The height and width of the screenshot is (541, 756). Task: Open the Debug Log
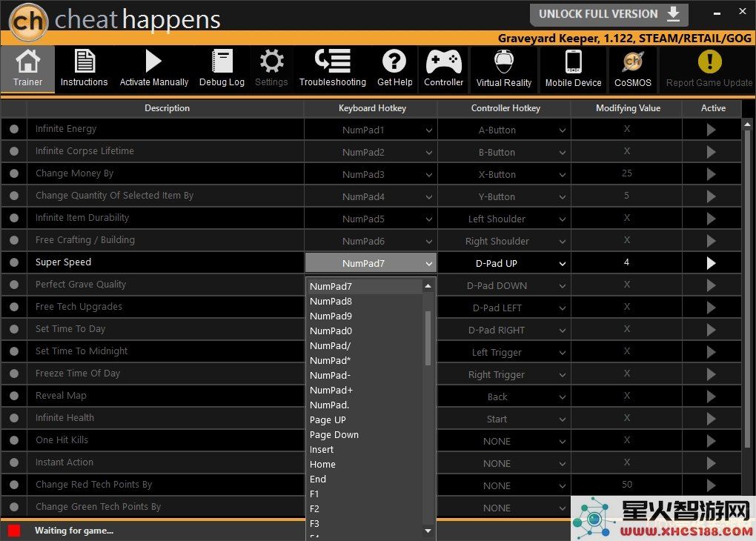tap(222, 68)
